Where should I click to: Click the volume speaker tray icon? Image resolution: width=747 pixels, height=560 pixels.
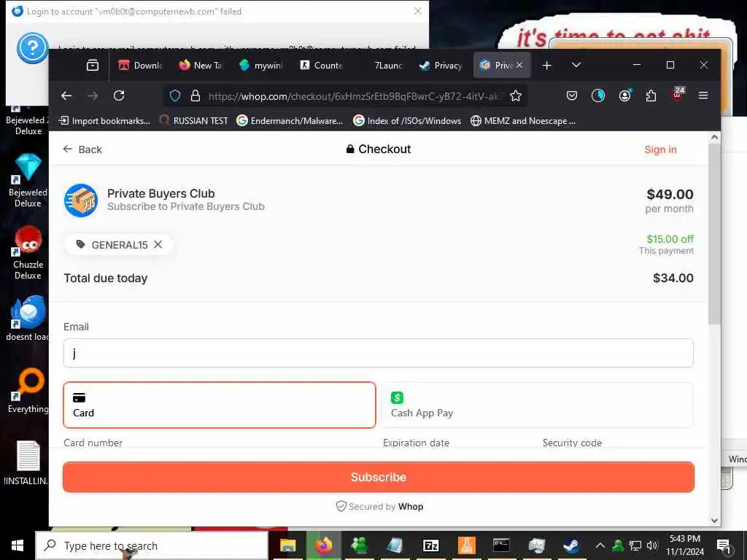(x=652, y=545)
